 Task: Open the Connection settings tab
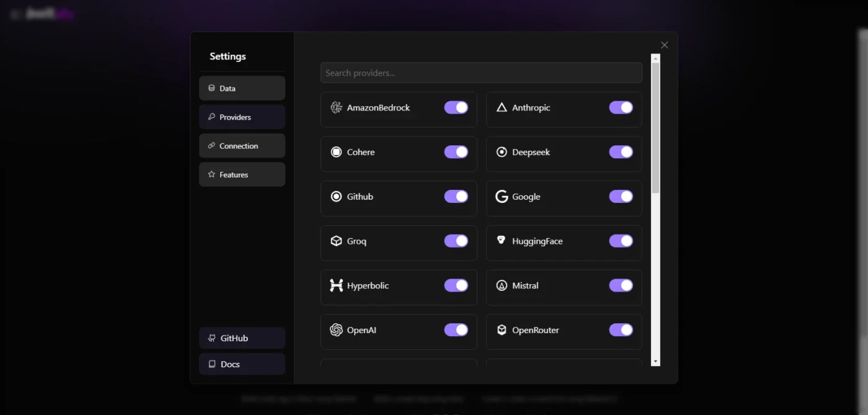[x=242, y=146]
